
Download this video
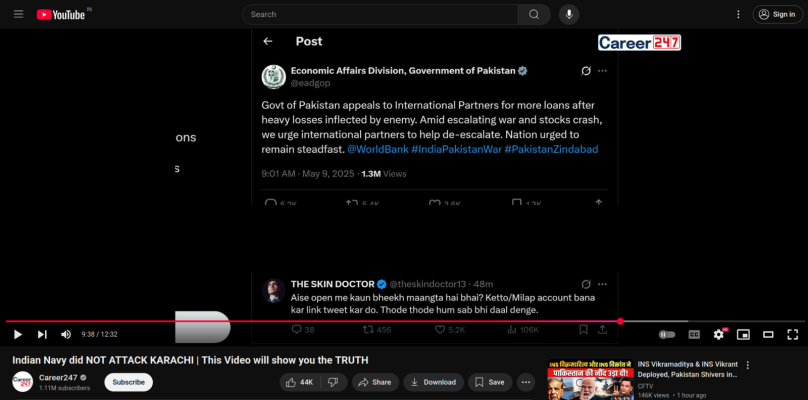tap(433, 382)
